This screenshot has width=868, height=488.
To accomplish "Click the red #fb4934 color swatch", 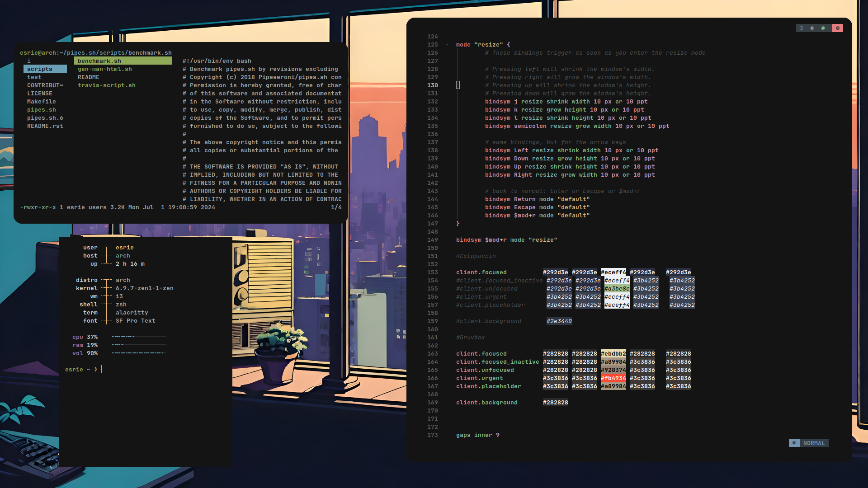I will [x=613, y=378].
